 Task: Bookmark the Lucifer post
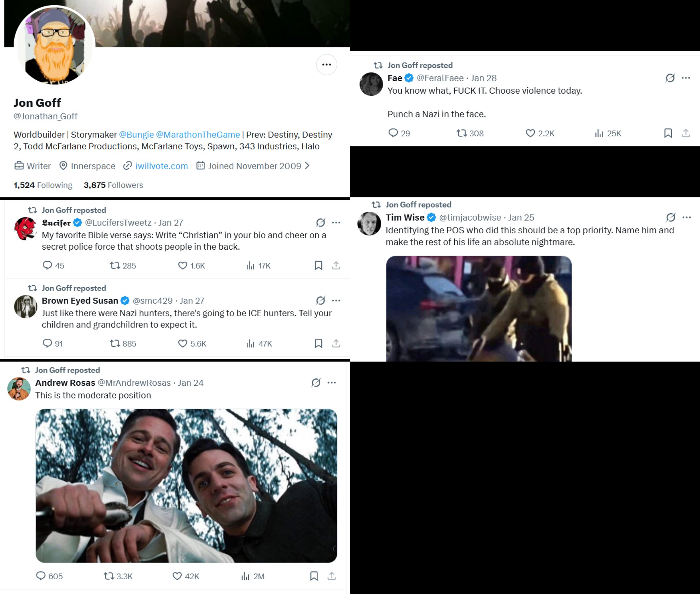pyautogui.click(x=318, y=266)
